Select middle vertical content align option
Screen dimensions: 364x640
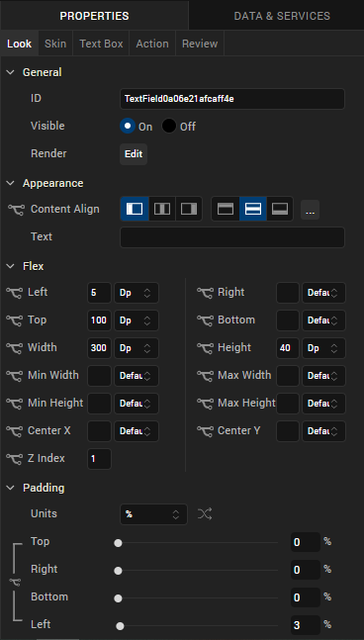(x=253, y=209)
